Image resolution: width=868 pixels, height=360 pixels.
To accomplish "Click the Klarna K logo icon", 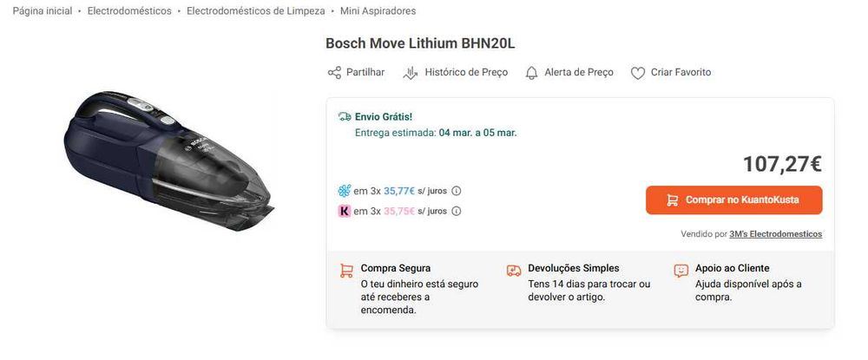I will point(344,211).
